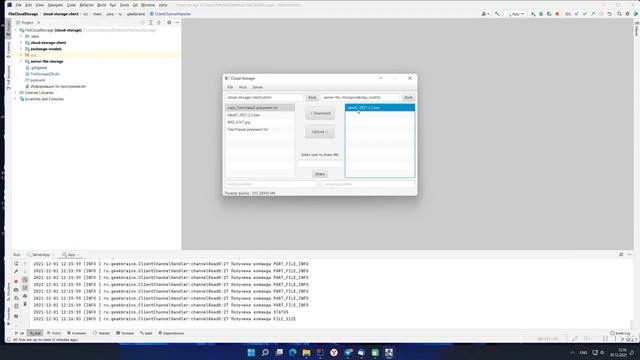Stop the process in Run panel sidebar
The width and height of the screenshot is (640, 360).
pos(16,281)
